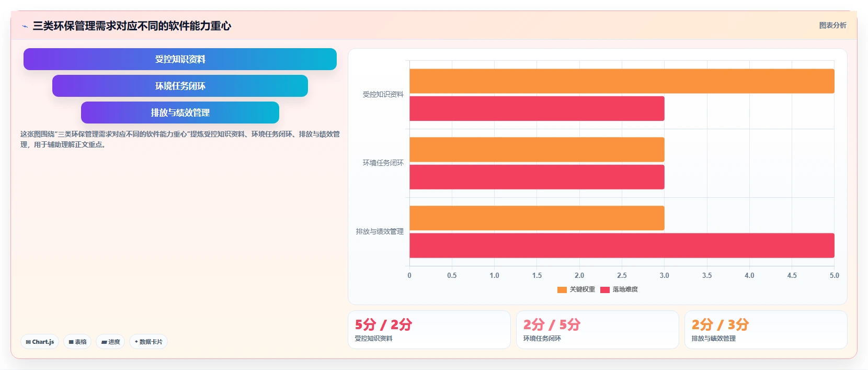Image resolution: width=868 pixels, height=370 pixels.
Task: Click the orange bar for 受控知识资料
Action: pyautogui.click(x=622, y=81)
